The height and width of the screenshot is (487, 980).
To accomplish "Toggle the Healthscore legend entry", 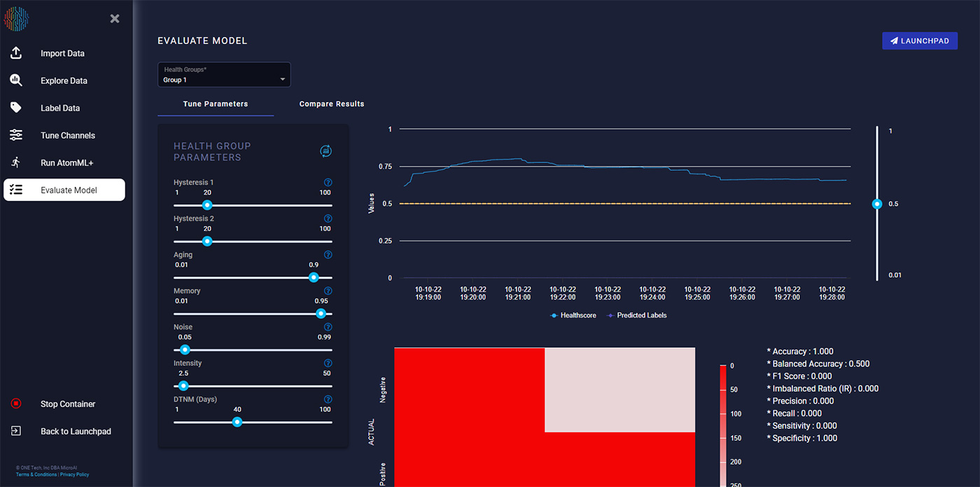I will tap(573, 316).
